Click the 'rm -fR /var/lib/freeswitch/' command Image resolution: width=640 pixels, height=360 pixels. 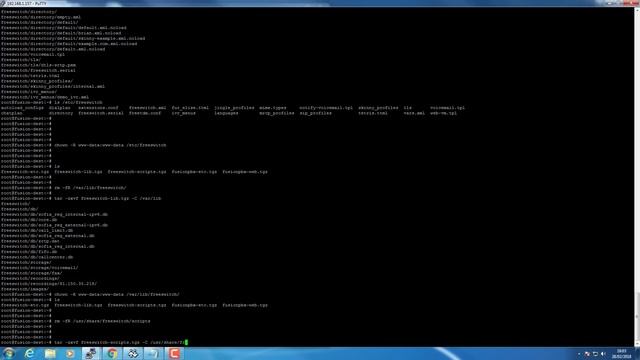pos(64,188)
